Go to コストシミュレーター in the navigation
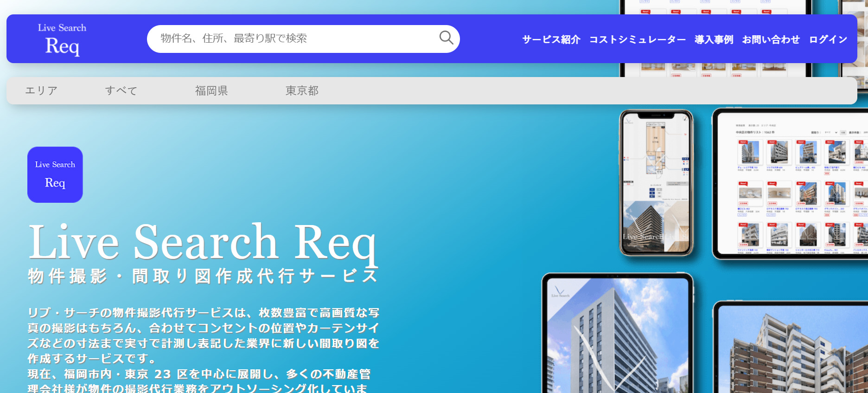Image resolution: width=868 pixels, height=393 pixels. (637, 40)
